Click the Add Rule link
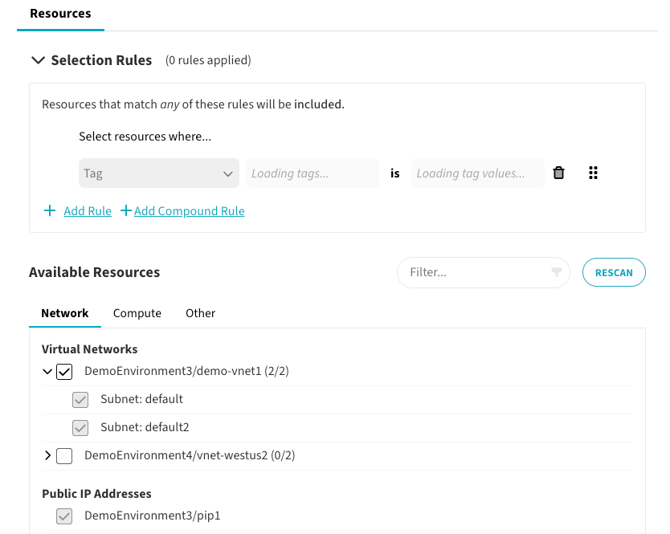 [x=88, y=211]
